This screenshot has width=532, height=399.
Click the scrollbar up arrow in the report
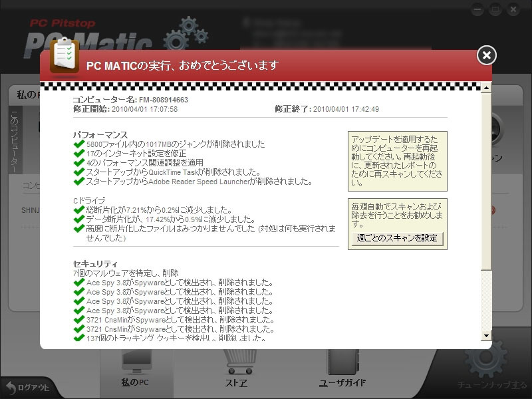coord(486,88)
